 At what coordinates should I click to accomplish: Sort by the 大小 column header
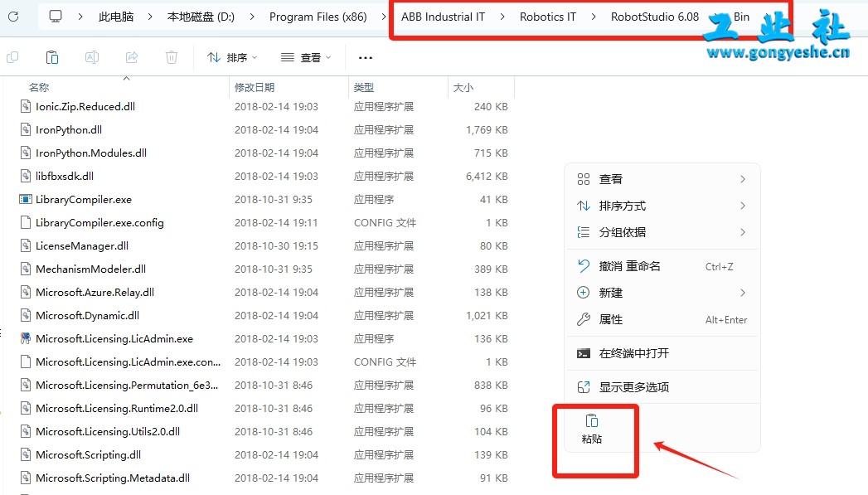463,88
